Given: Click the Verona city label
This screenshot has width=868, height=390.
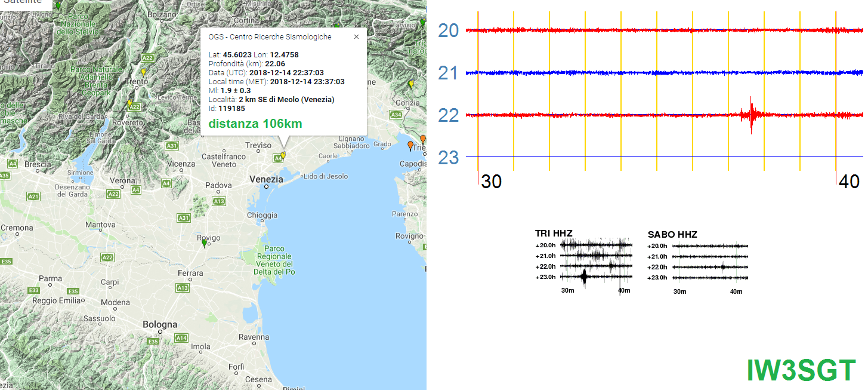Looking at the screenshot, I should (123, 180).
